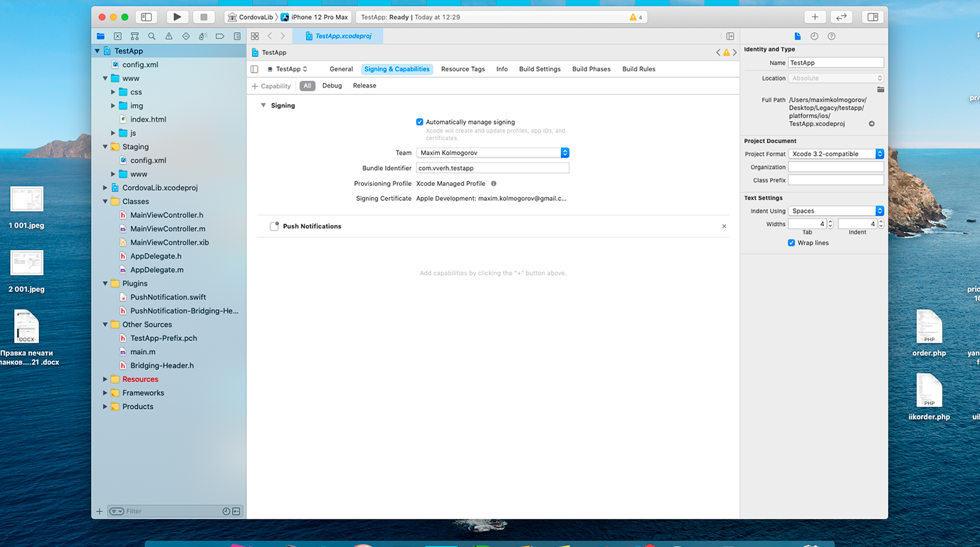This screenshot has height=547, width=980.
Task: Choose file location with folder icon
Action: coord(880,90)
